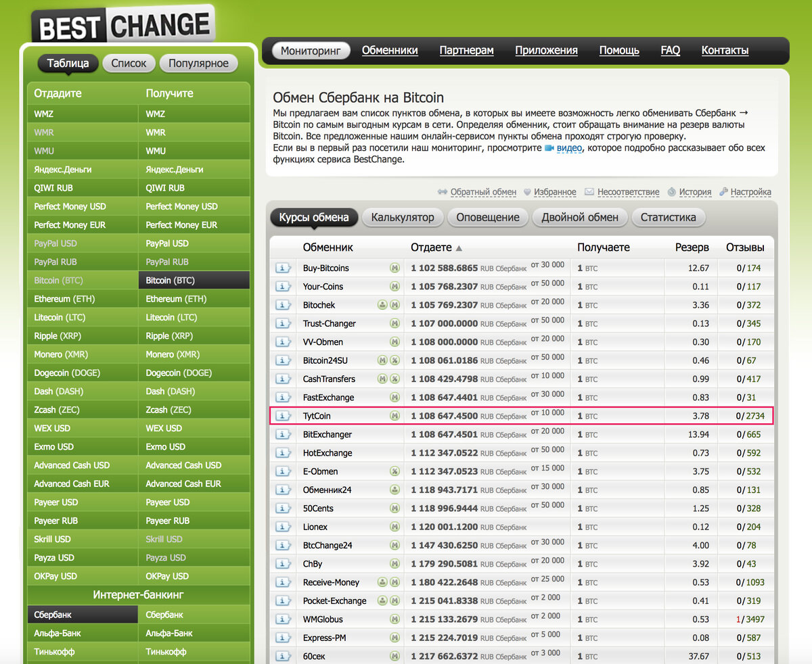Click the видео link in description
812x664 pixels.
(569, 148)
